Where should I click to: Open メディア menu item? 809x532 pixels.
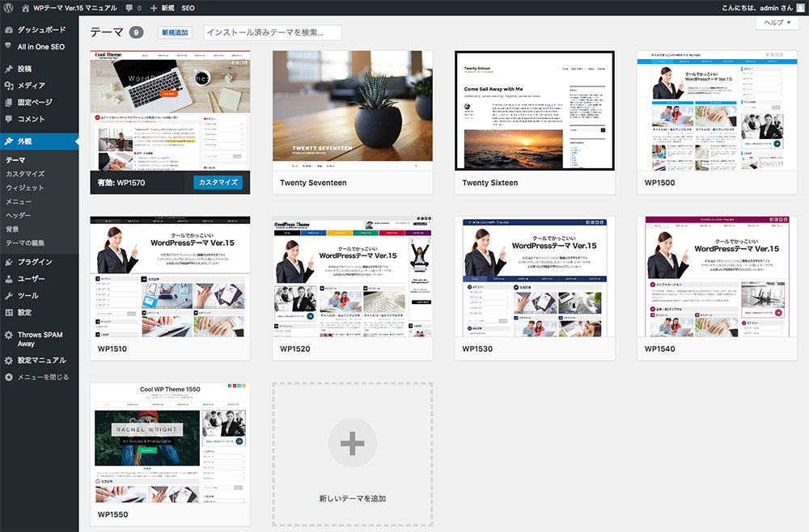click(x=32, y=86)
